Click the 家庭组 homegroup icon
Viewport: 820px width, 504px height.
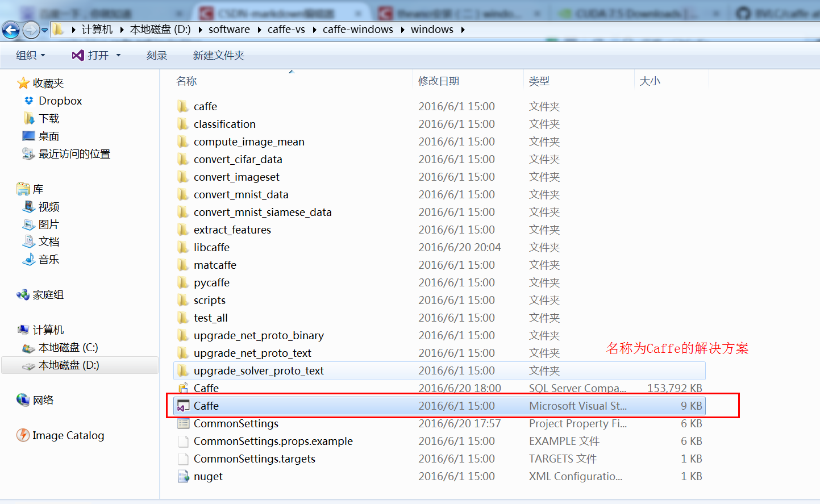coord(23,294)
